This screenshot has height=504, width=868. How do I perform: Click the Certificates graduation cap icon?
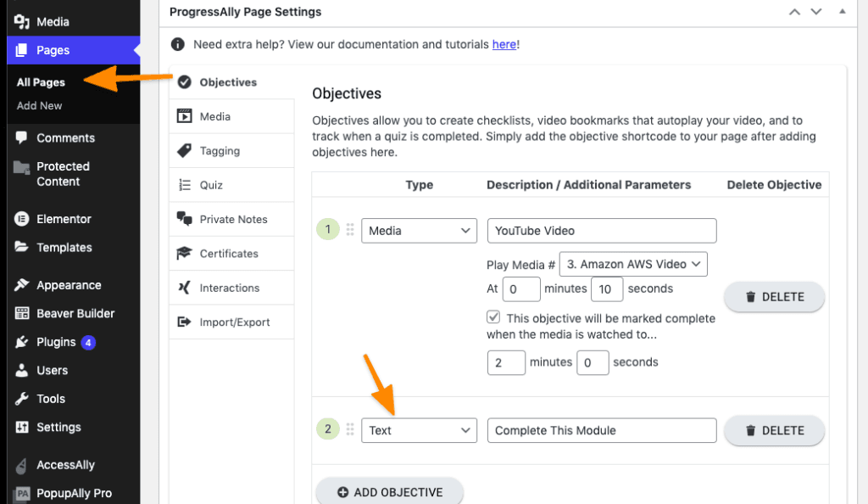[x=184, y=254]
